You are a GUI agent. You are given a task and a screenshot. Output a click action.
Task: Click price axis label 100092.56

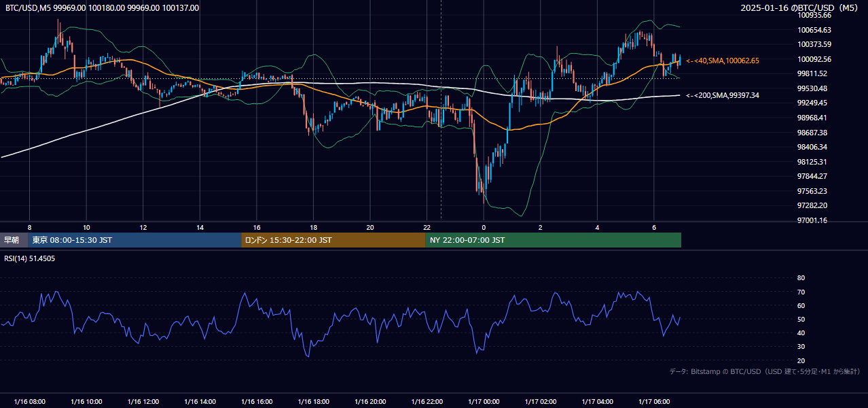coord(814,59)
